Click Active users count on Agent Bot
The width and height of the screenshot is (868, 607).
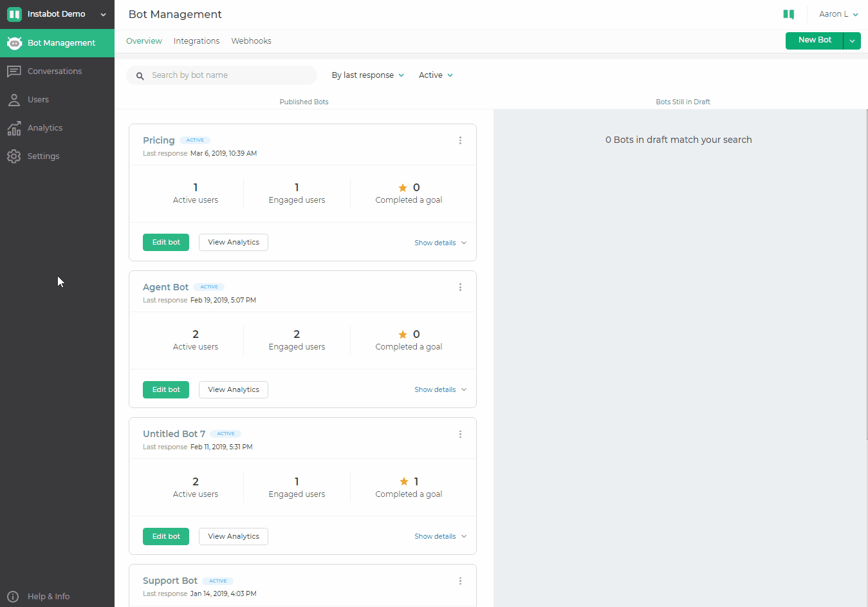196,334
